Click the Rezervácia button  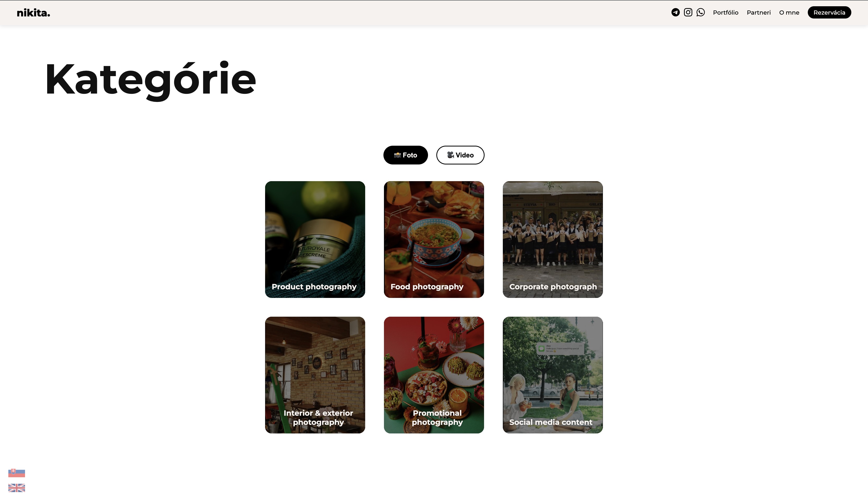coord(829,13)
